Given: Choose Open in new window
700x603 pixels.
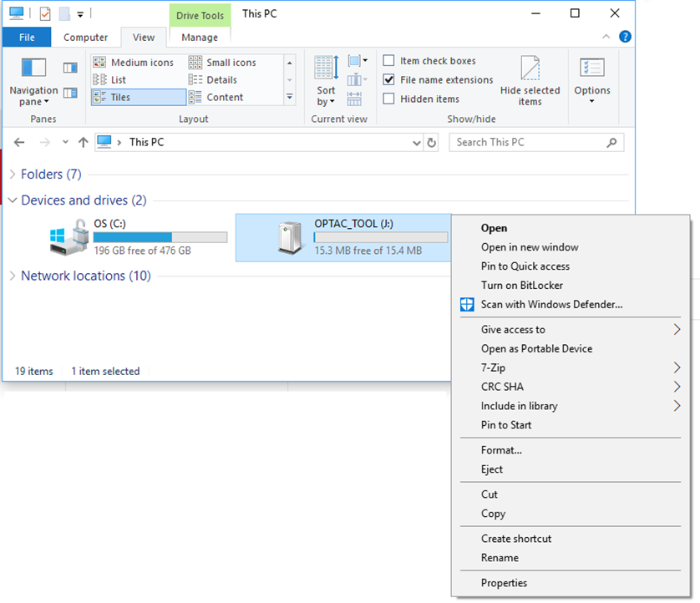Looking at the screenshot, I should pos(571,247).
